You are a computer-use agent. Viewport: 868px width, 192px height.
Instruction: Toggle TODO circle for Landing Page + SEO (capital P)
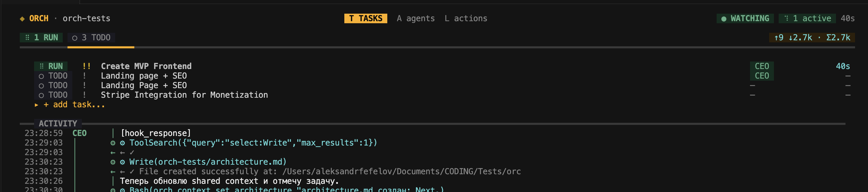(x=41, y=85)
